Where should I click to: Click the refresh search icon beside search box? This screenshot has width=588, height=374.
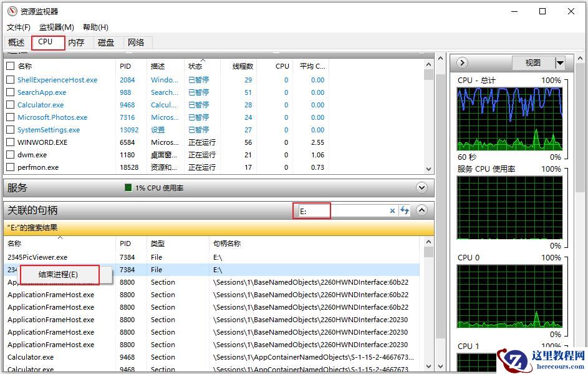(405, 211)
